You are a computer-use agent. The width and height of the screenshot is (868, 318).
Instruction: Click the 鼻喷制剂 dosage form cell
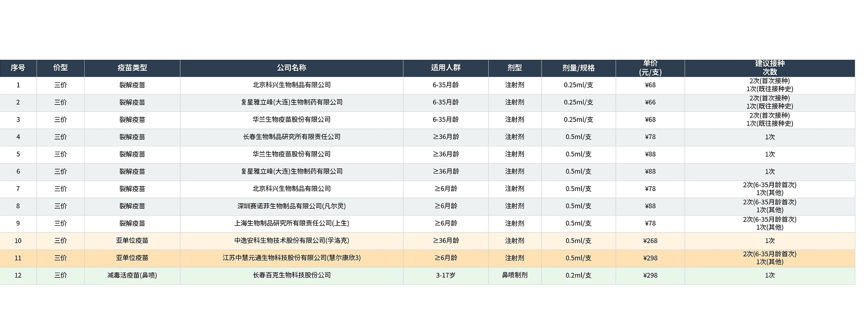point(515,276)
